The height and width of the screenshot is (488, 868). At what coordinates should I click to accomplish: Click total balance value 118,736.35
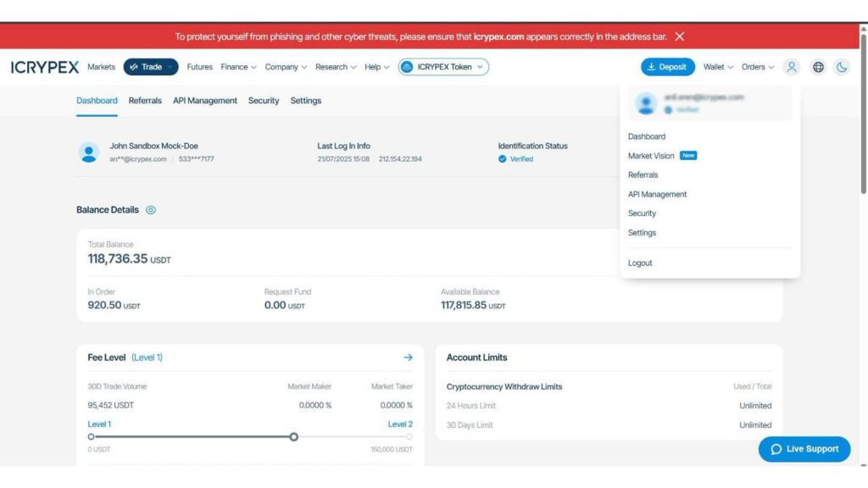[117, 259]
